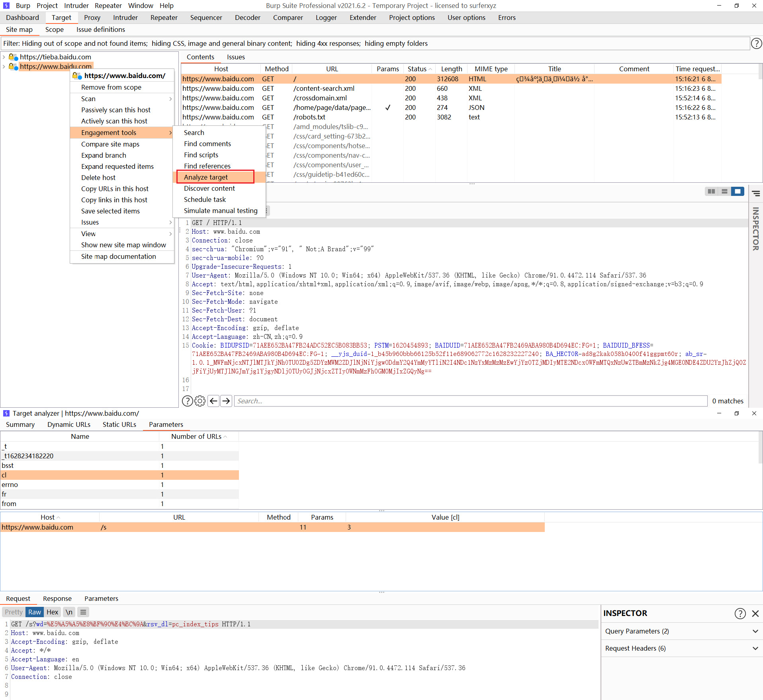Select Pretty message view
Screen dimensions: 763x700
(x=14, y=612)
